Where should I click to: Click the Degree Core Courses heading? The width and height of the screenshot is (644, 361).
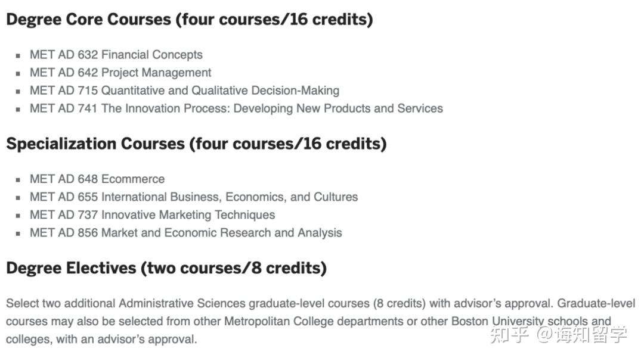(x=189, y=20)
